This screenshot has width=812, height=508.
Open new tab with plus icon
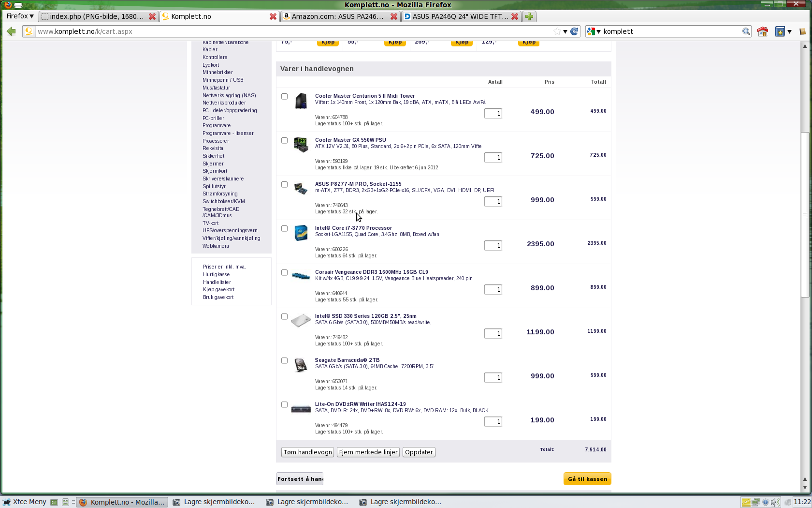(x=529, y=16)
